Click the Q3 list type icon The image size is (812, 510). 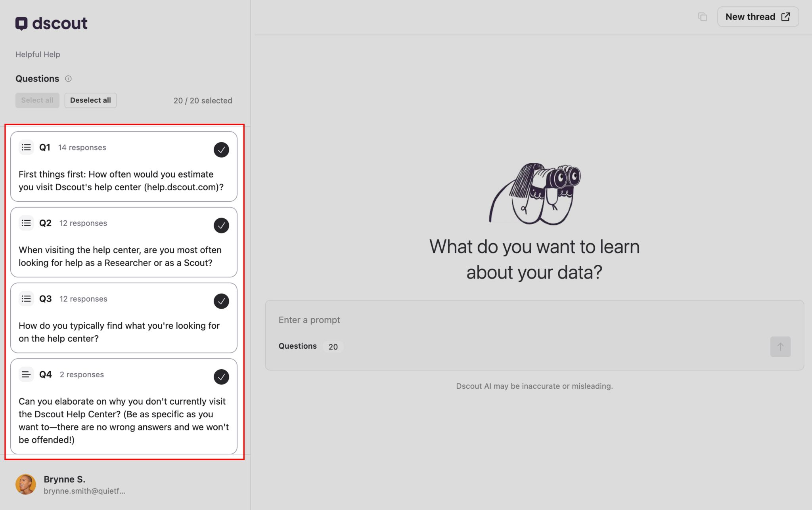click(x=26, y=299)
